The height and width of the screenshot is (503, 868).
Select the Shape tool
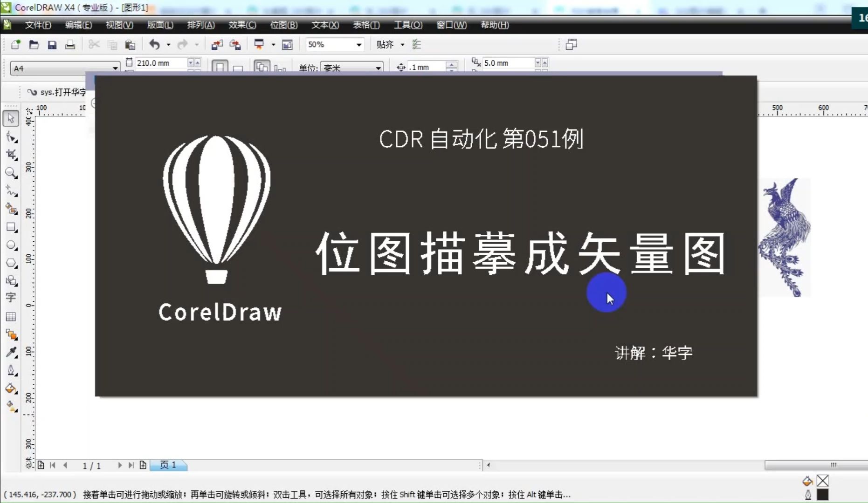tap(11, 137)
